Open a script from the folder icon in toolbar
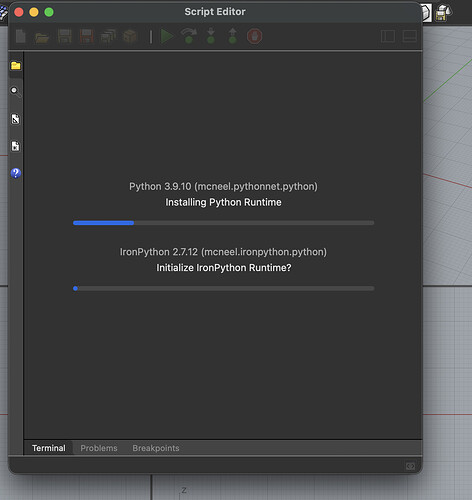The height and width of the screenshot is (500, 472). [x=42, y=37]
